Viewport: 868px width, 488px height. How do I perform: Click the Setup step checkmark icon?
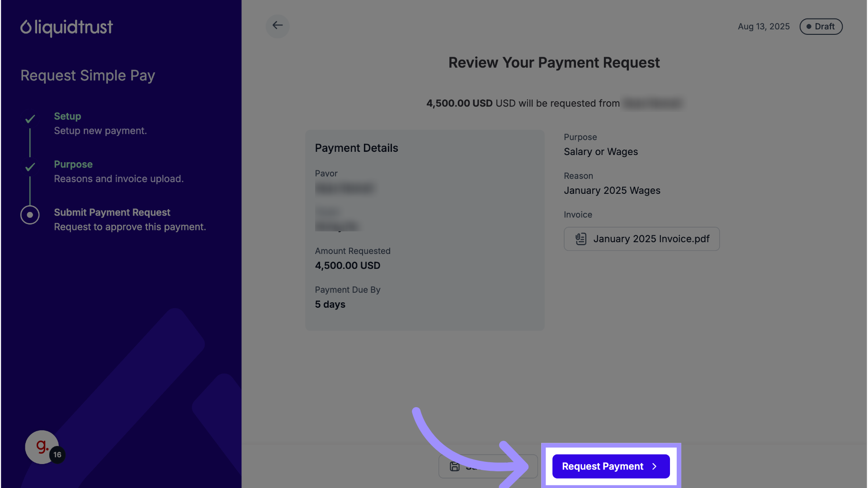click(x=30, y=119)
